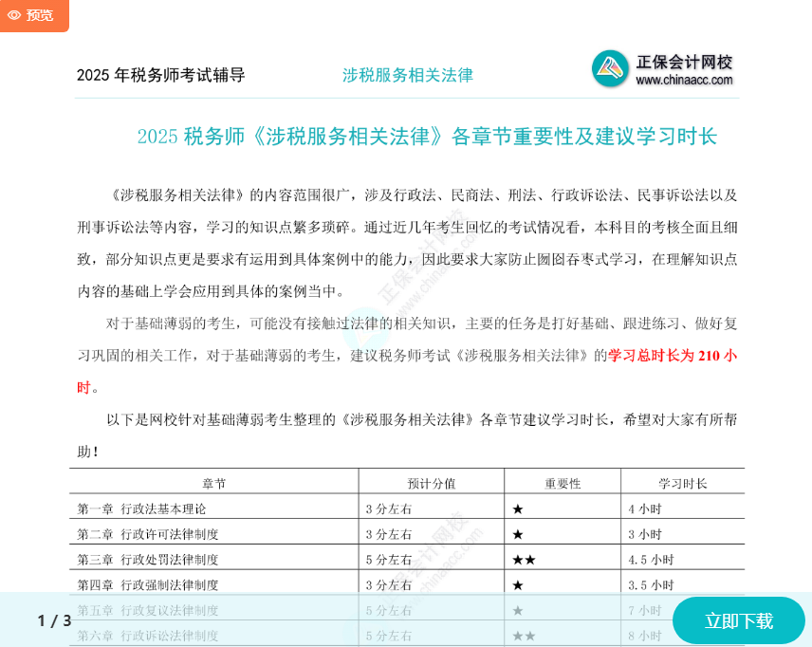Click the 8 小时 study time cell
812x647 pixels.
(x=645, y=636)
